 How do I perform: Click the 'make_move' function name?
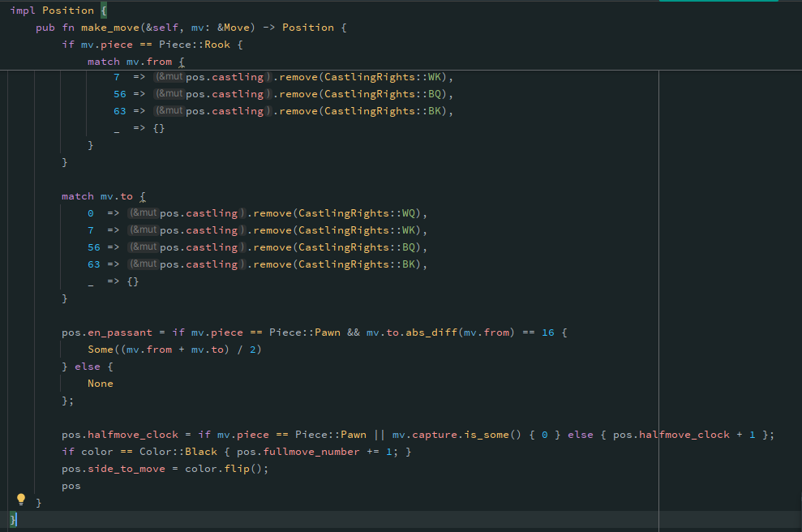[110, 28]
